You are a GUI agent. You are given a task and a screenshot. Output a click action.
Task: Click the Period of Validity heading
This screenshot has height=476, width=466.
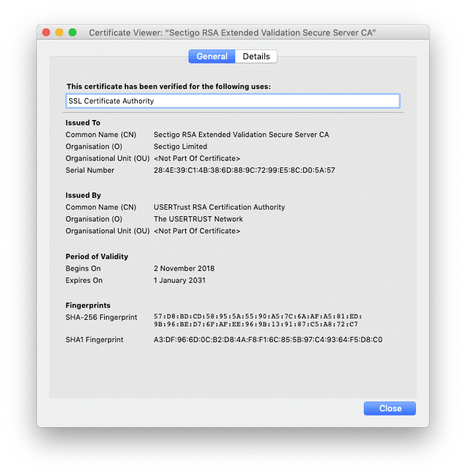96,256
